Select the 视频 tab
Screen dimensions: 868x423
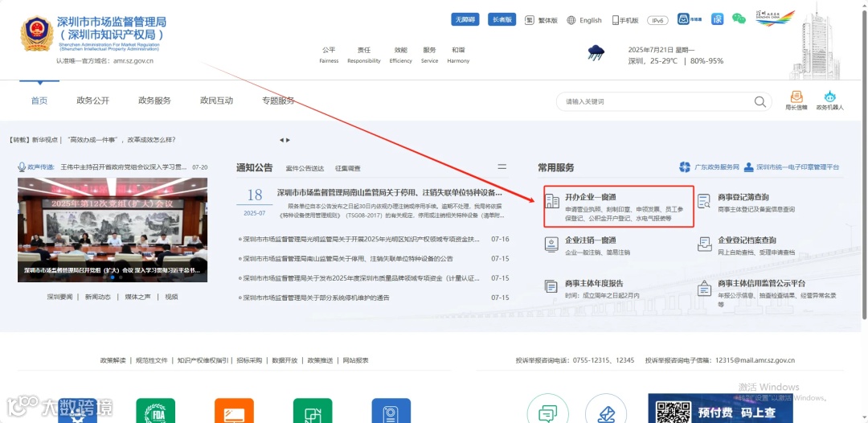pos(172,297)
